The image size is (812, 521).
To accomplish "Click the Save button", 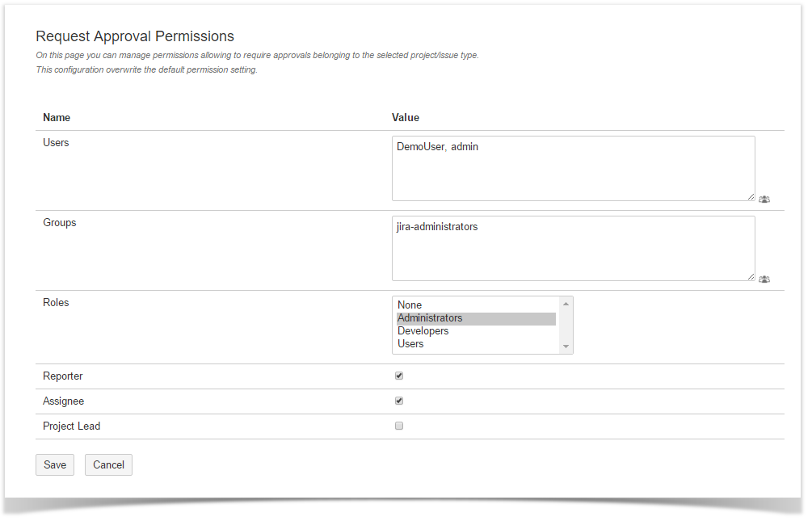I will (x=55, y=464).
